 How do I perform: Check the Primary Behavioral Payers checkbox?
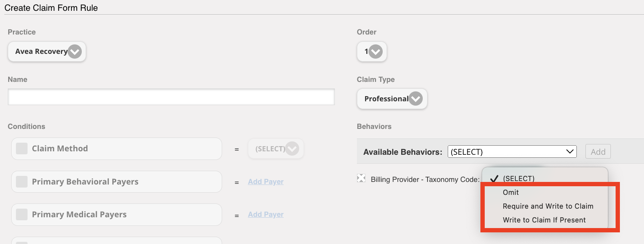point(22,182)
